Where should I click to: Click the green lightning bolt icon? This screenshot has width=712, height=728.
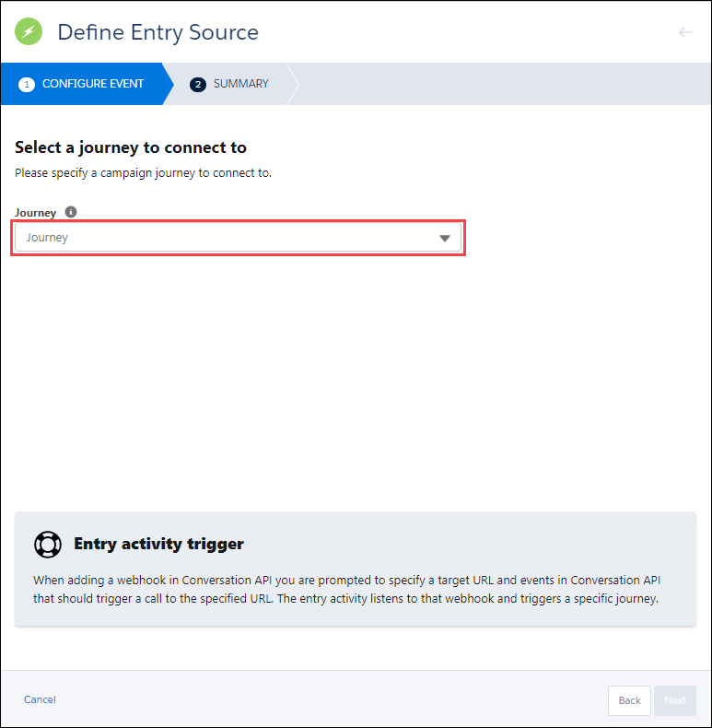[x=29, y=32]
